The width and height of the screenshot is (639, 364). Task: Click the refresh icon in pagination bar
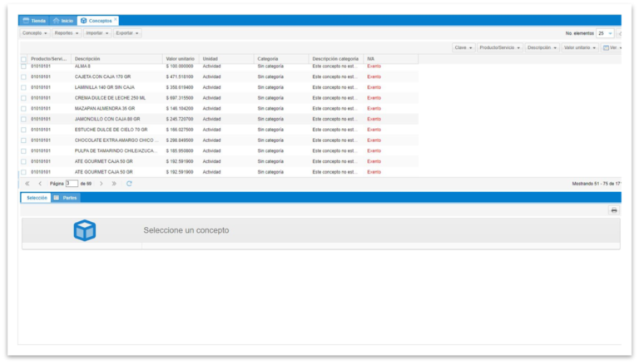click(129, 183)
